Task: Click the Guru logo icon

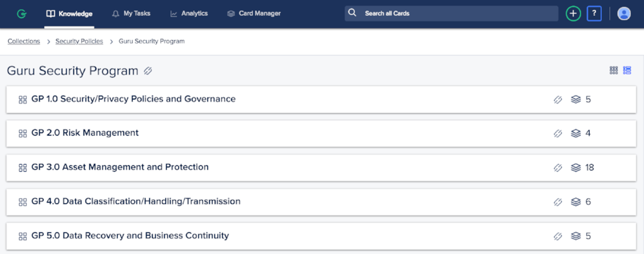Action: (x=21, y=14)
